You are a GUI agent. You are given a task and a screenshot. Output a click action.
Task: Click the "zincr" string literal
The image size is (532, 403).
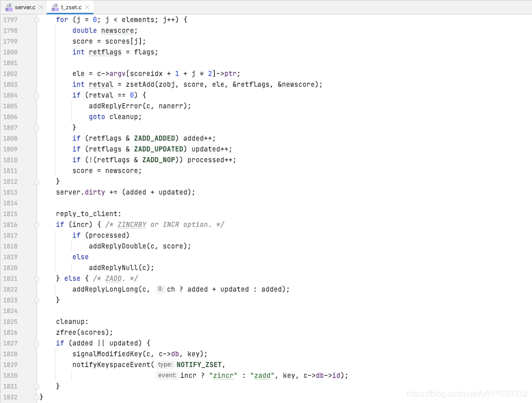pyautogui.click(x=223, y=375)
